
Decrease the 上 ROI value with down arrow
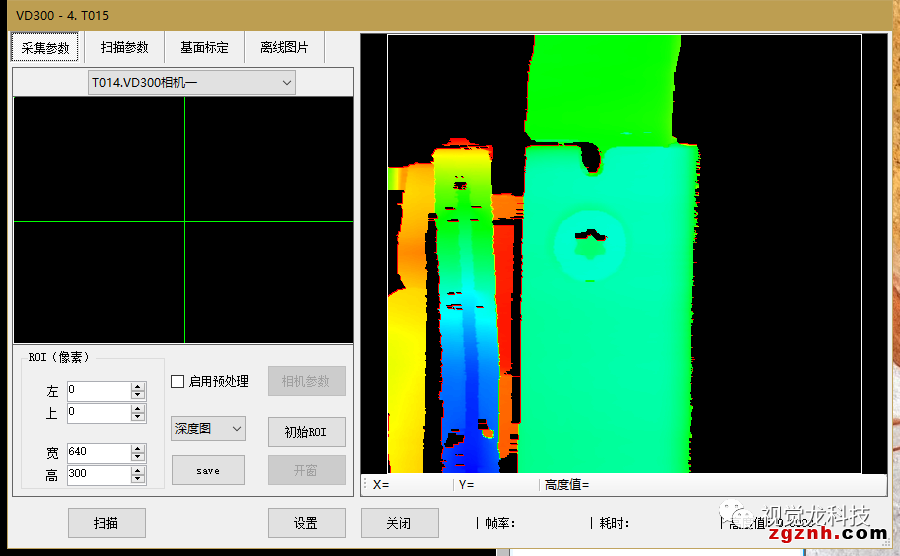138,417
